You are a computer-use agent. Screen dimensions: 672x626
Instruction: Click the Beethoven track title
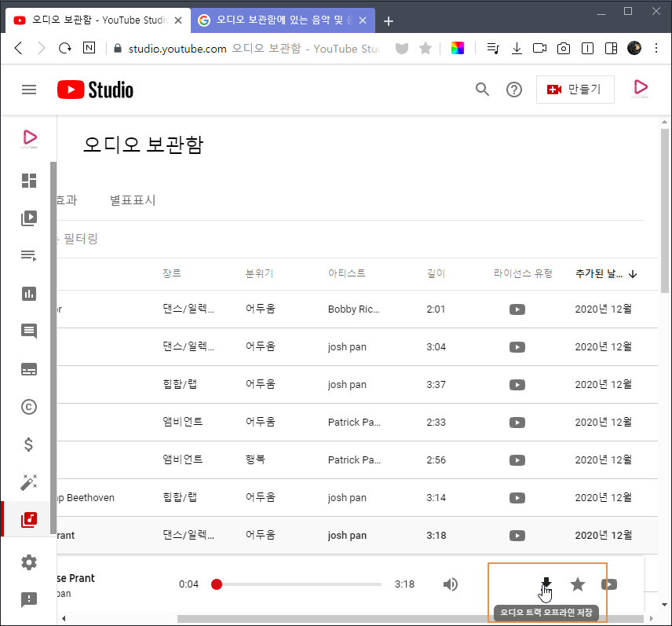click(x=86, y=498)
